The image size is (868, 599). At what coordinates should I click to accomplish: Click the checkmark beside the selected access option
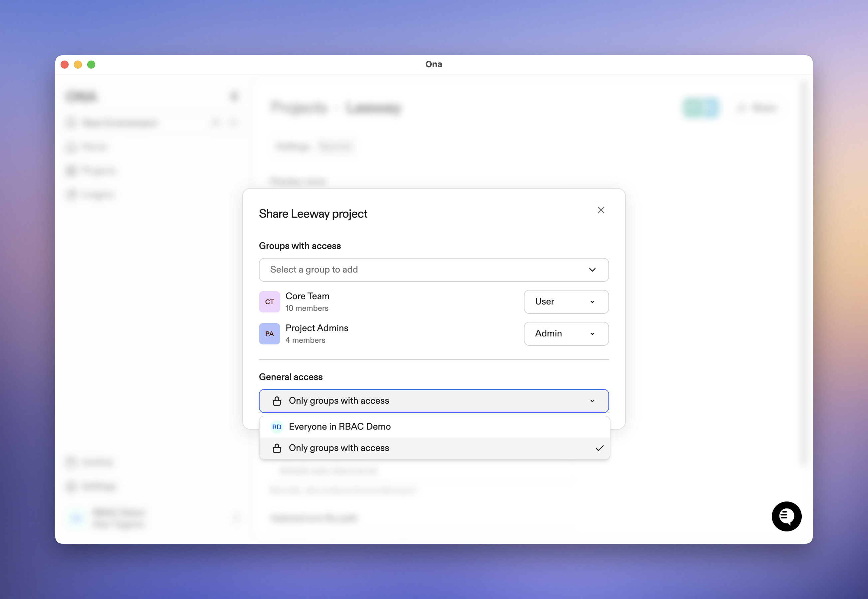599,448
